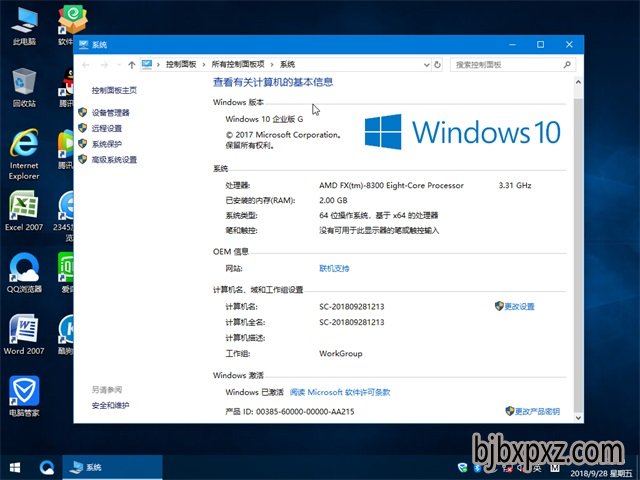
Task: Click 控制面板 breadcrumb
Action: [181, 64]
